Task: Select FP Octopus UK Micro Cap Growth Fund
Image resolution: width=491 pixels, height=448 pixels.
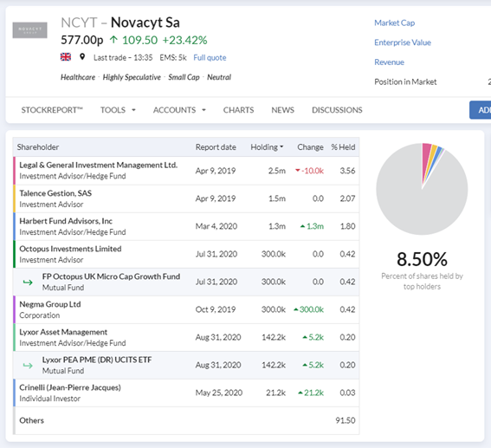Action: (x=111, y=276)
